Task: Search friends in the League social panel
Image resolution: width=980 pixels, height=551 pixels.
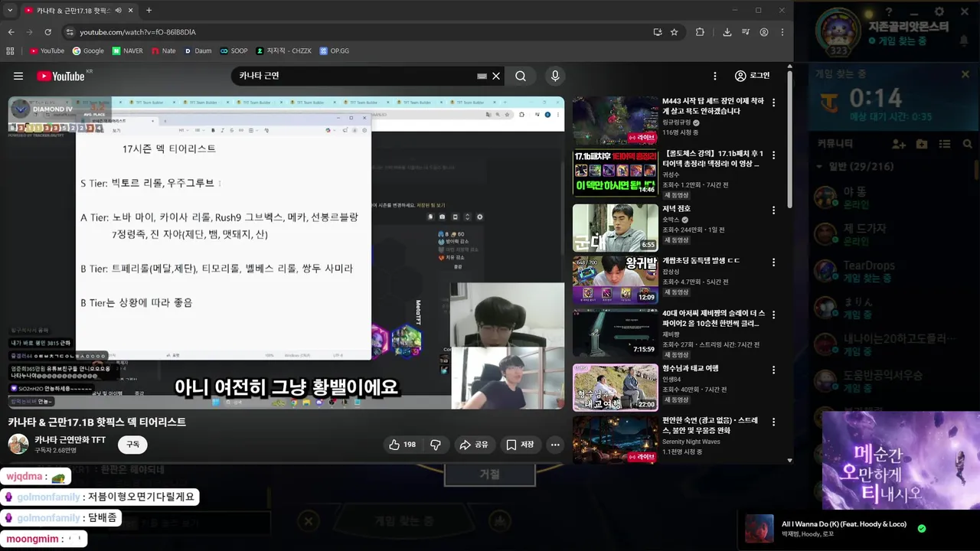Action: tap(968, 144)
